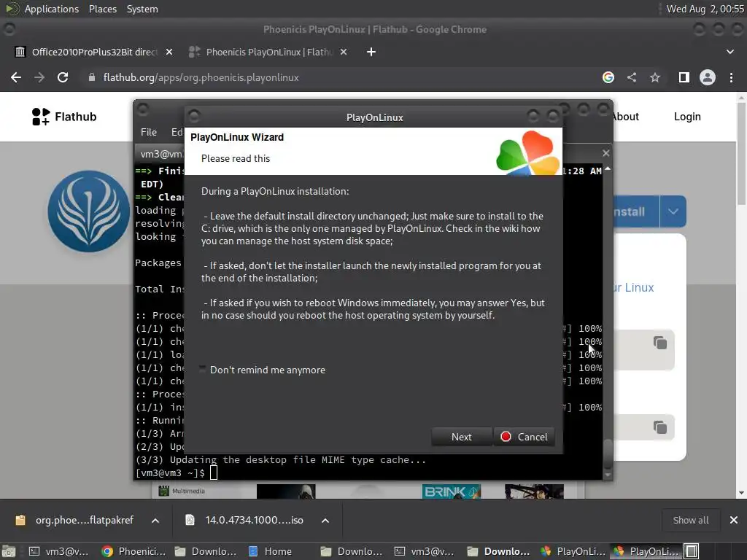Click the terminal window vertical scrollbar
The height and width of the screenshot is (560, 747).
tap(608, 322)
